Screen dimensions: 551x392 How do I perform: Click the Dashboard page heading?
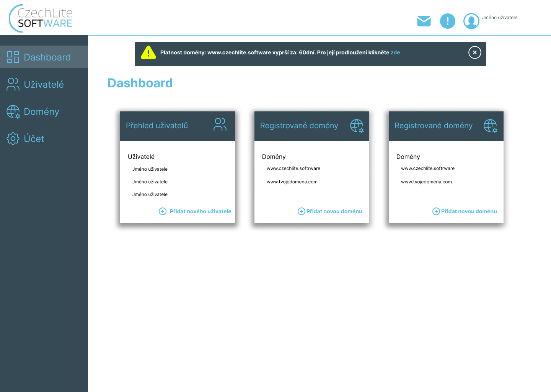140,83
